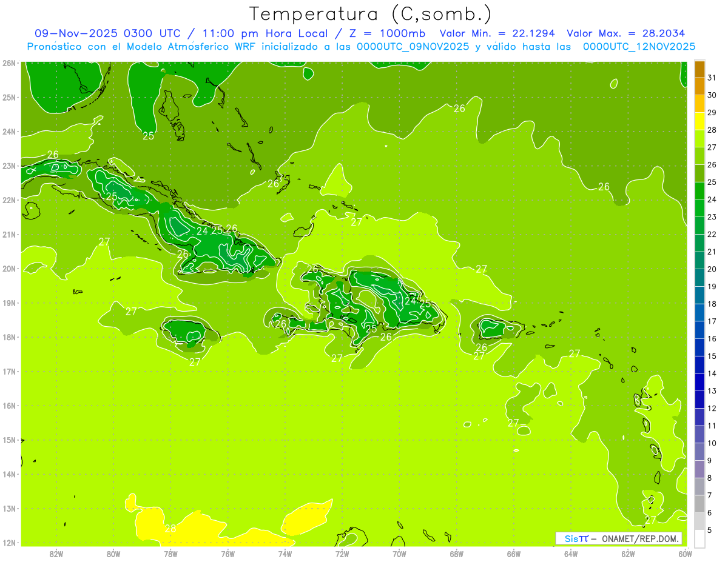Click the lime legend swatch between 27 and 28
Screen dimensions: 728x562
tap(699, 139)
